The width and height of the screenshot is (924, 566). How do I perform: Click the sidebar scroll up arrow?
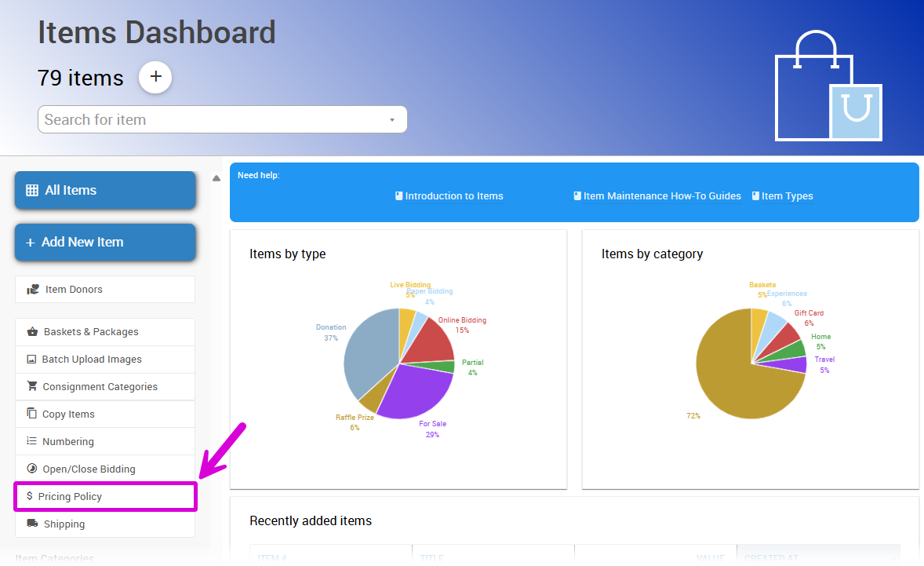[216, 178]
